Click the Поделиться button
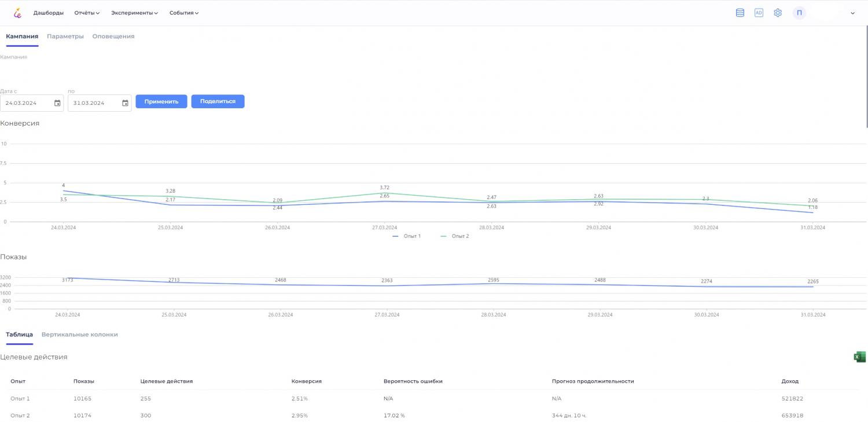868x422 pixels. (218, 101)
